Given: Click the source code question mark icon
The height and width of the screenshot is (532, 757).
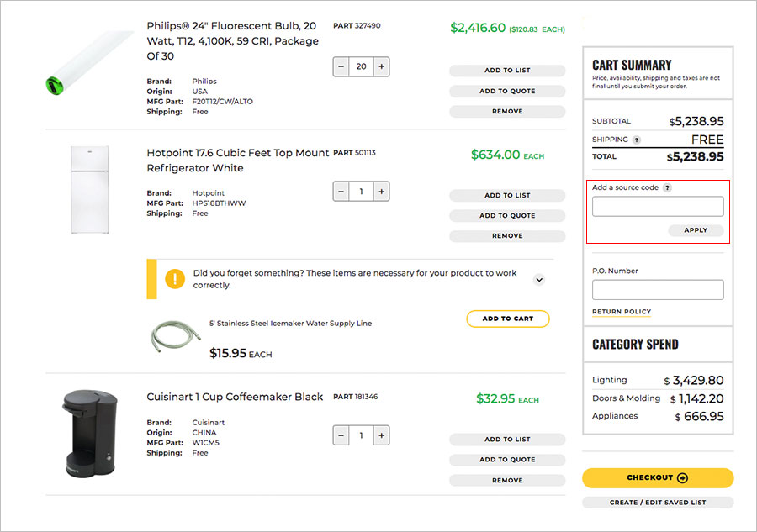Looking at the screenshot, I should click(667, 187).
